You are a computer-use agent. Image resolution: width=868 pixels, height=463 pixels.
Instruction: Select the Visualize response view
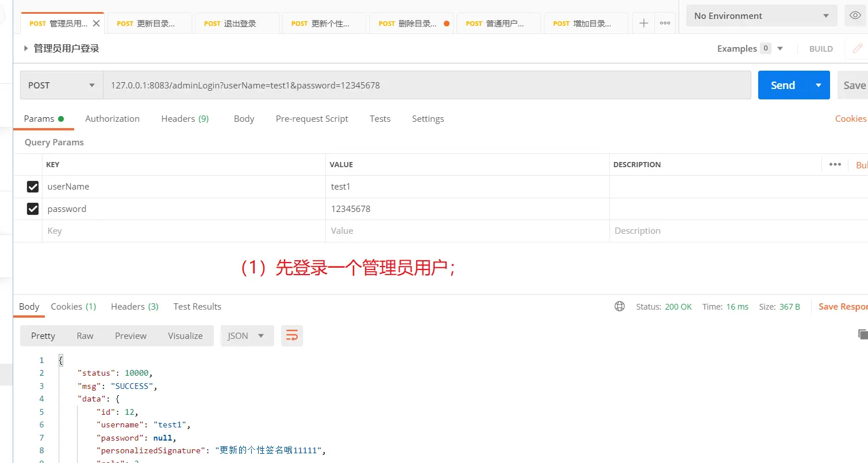(185, 336)
